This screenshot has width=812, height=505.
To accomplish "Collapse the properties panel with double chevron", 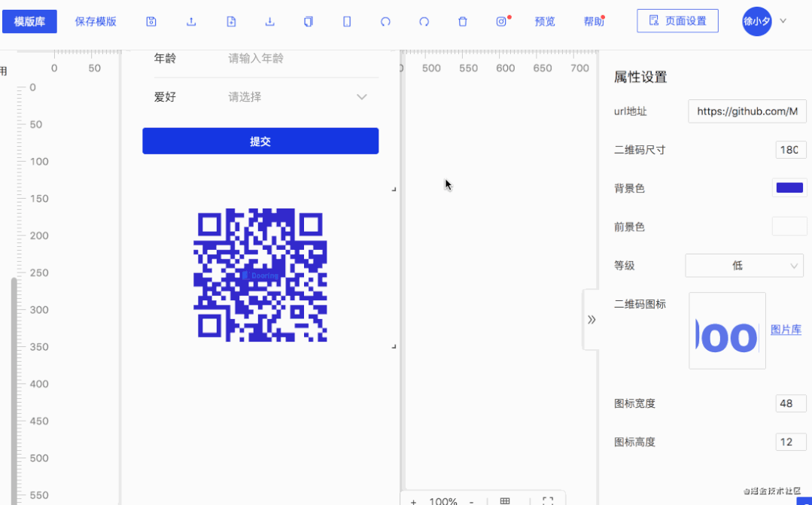I will point(592,320).
